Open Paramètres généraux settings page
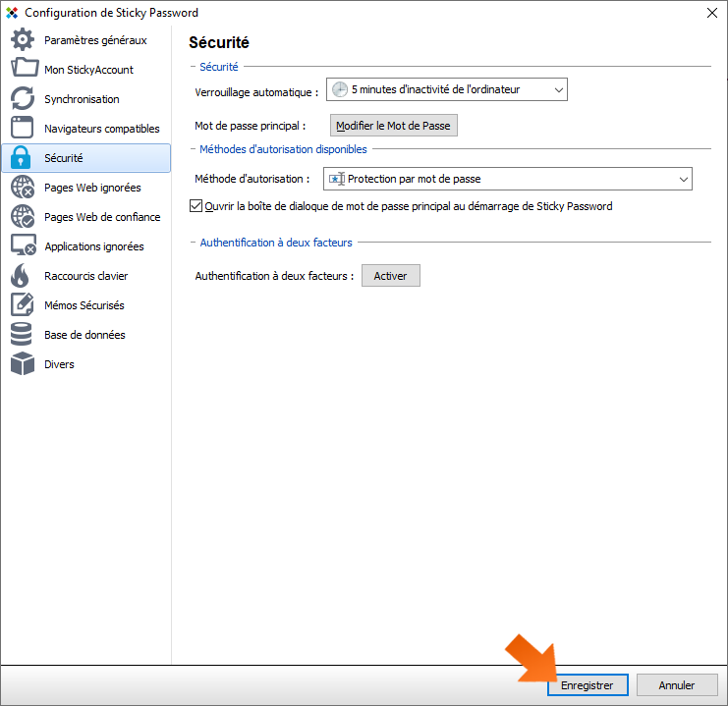The height and width of the screenshot is (706, 728). pyautogui.click(x=86, y=40)
